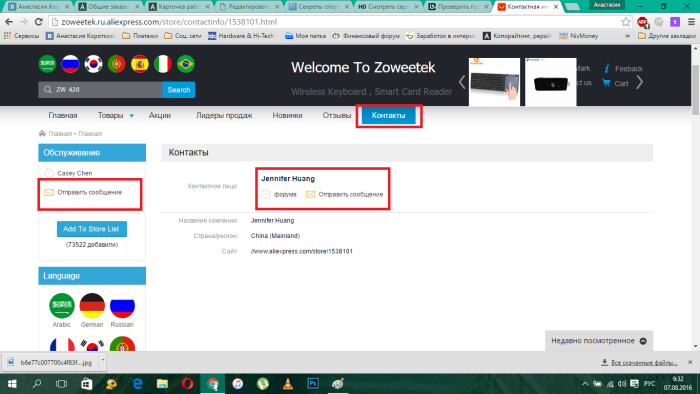
Task: Expand the Недавно посмотренное panel
Action: coord(643,341)
